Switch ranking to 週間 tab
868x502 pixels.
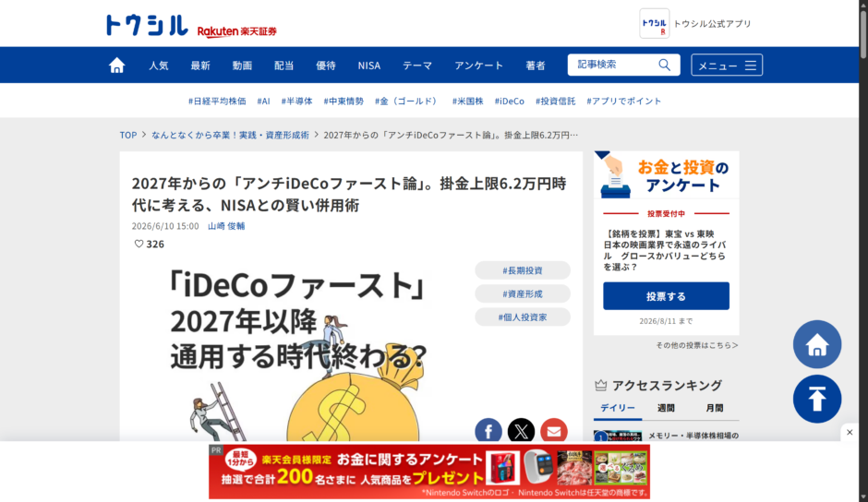point(666,408)
